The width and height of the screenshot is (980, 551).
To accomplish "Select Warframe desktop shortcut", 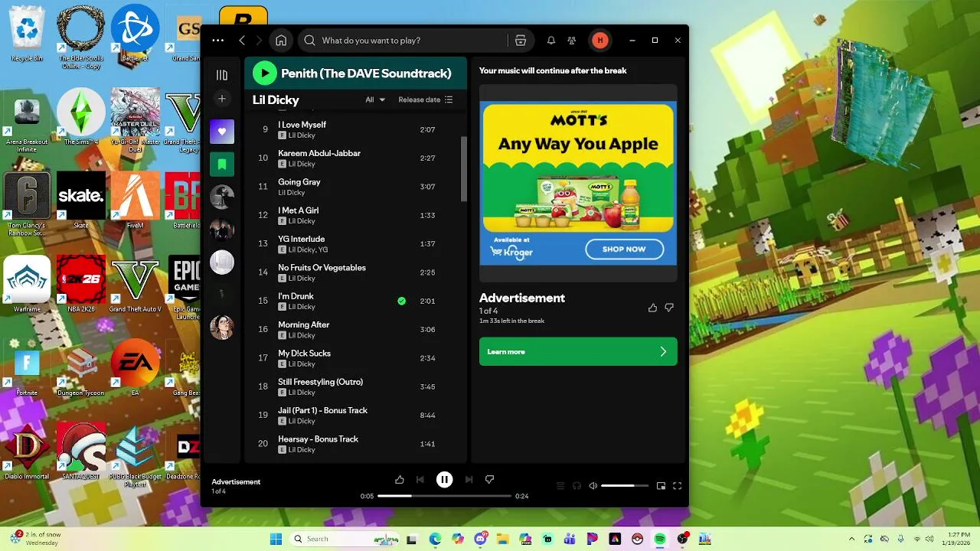I will pyautogui.click(x=27, y=283).
